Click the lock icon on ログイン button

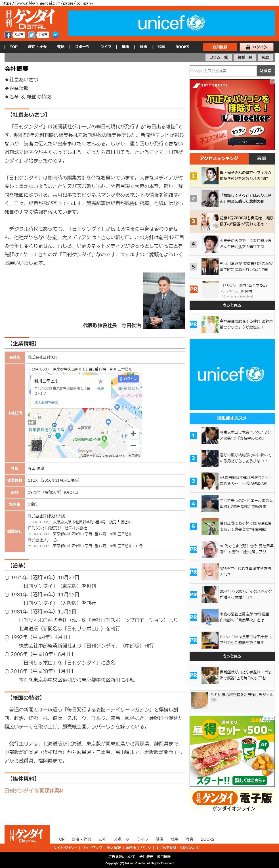pyautogui.click(x=248, y=47)
